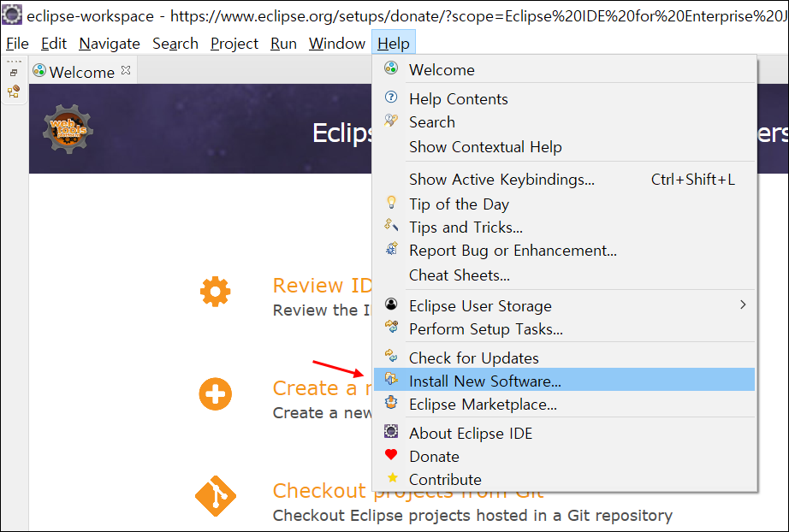This screenshot has height=532, width=789.
Task: Open the Search menu in menu bar
Action: (175, 44)
